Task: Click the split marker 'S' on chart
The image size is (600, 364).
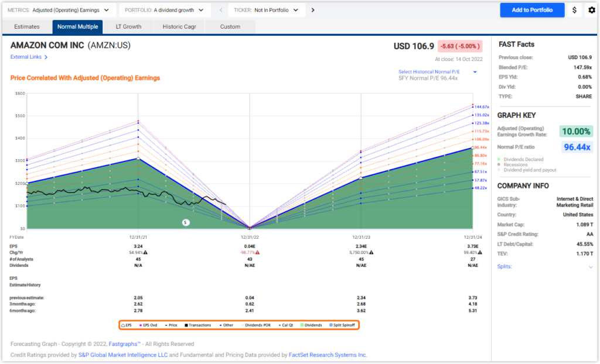Action: (186, 222)
